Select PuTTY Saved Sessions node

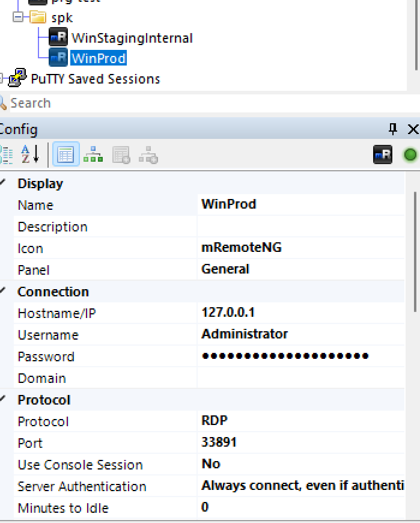96,79
